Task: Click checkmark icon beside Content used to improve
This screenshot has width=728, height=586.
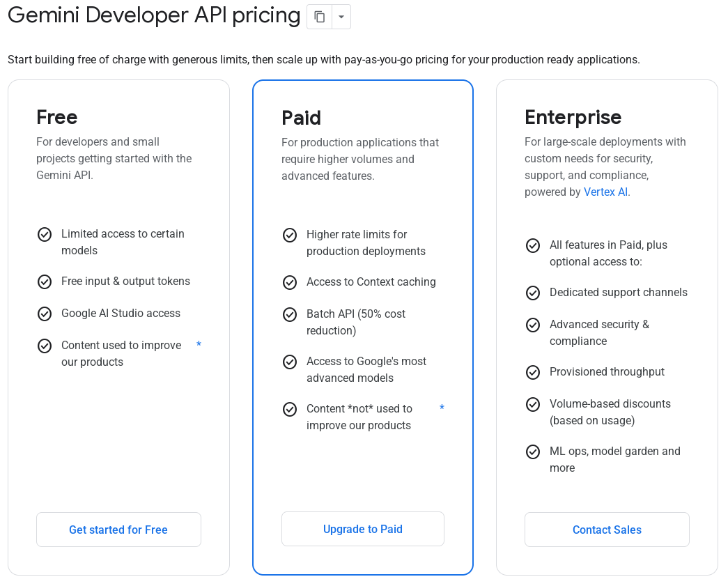Action: (x=45, y=346)
